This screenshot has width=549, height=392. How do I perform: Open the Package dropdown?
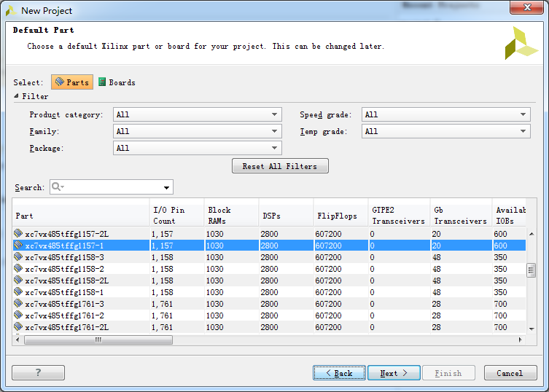tap(197, 148)
